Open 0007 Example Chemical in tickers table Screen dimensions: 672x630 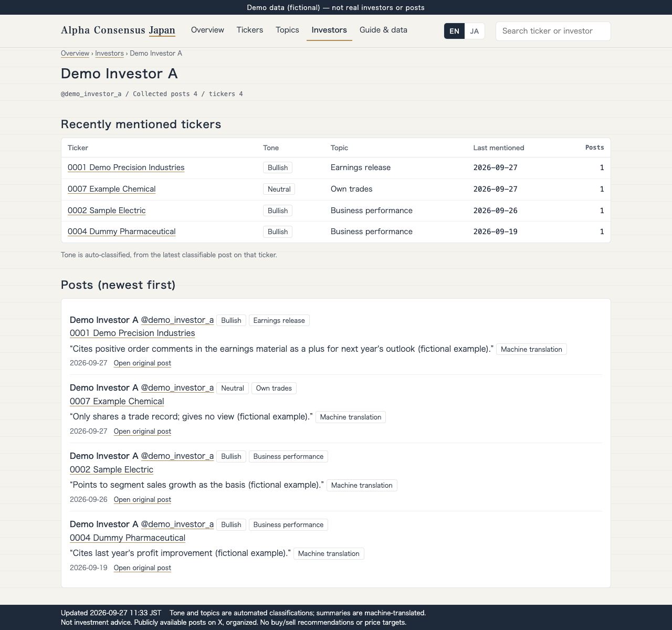112,189
